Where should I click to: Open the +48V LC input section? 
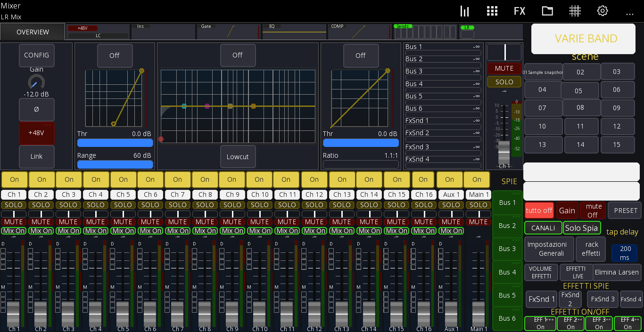click(x=98, y=32)
